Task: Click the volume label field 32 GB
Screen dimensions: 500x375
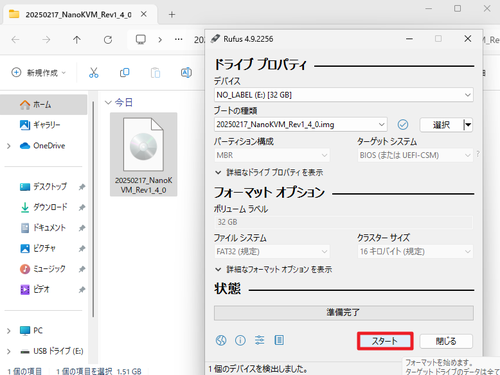Action: (x=343, y=222)
